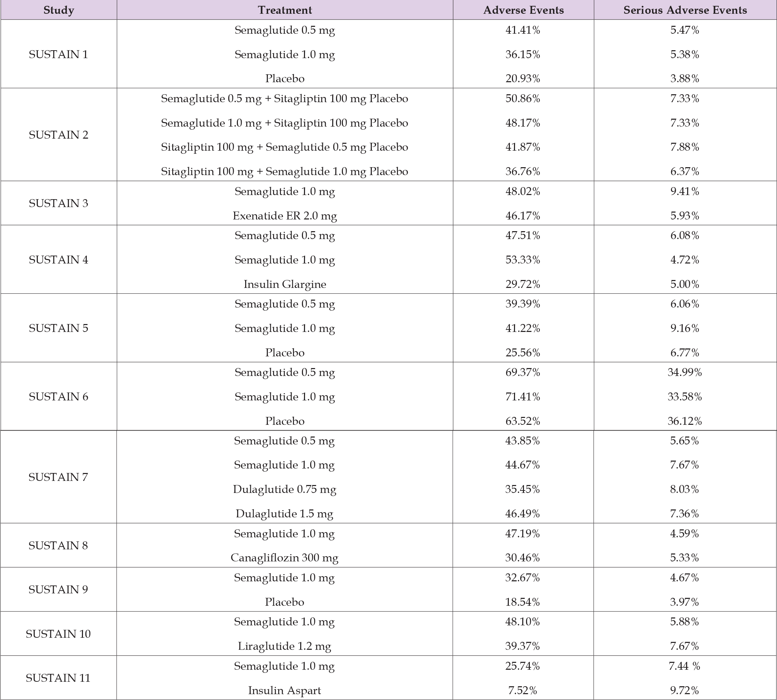Click the Insulin Glargine treatment cell
The height and width of the screenshot is (700, 777).
pos(285,284)
